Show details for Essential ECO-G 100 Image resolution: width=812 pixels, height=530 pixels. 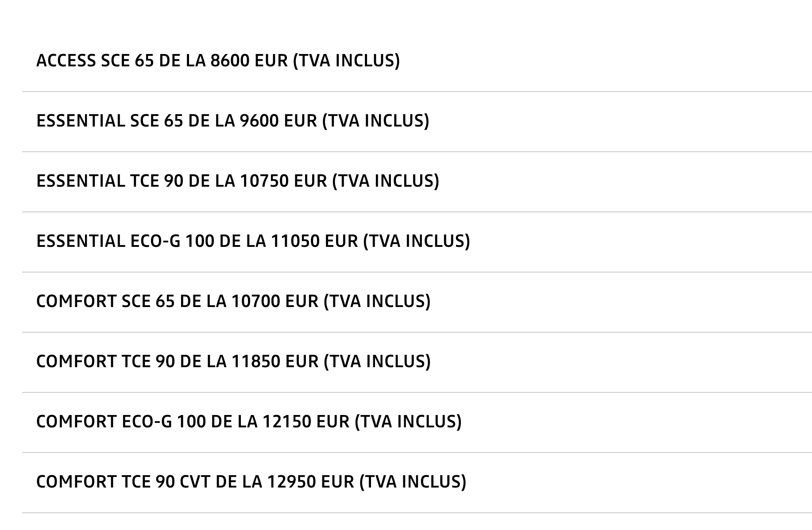(253, 241)
